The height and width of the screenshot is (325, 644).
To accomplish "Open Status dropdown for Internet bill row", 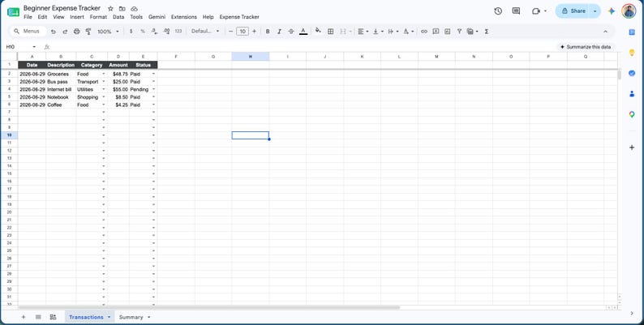I will (x=153, y=89).
